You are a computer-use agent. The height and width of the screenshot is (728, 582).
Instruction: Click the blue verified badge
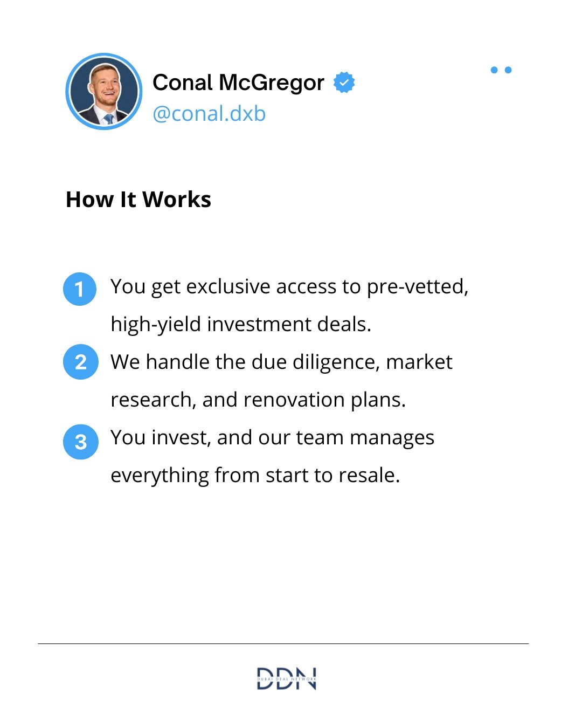344,83
